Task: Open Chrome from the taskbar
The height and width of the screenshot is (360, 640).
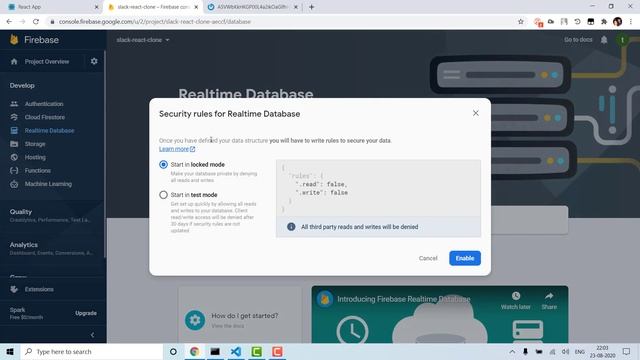Action: (x=194, y=351)
